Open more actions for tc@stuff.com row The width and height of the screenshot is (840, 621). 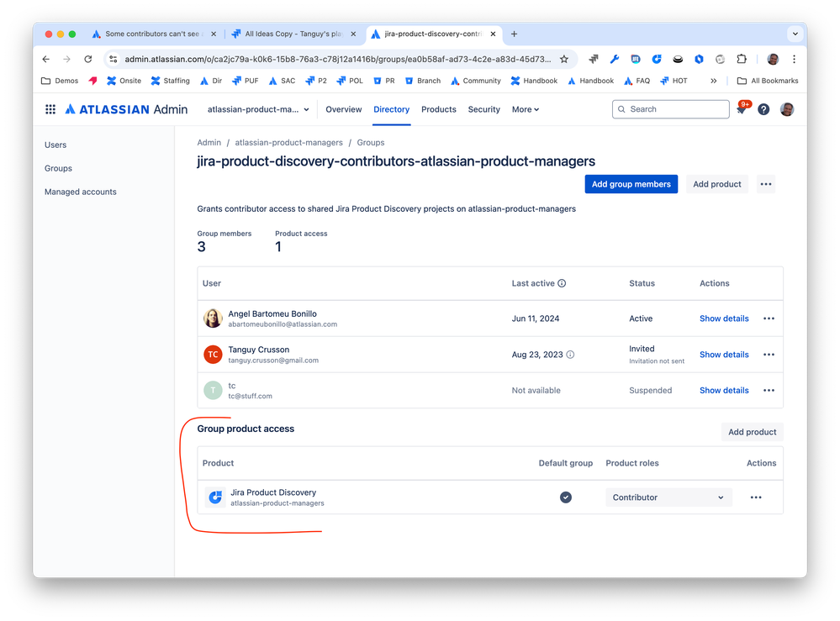pyautogui.click(x=769, y=390)
